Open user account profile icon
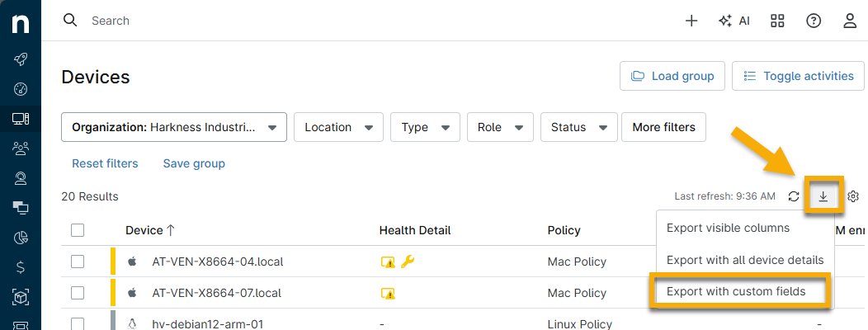This screenshot has width=868, height=330. pyautogui.click(x=850, y=21)
